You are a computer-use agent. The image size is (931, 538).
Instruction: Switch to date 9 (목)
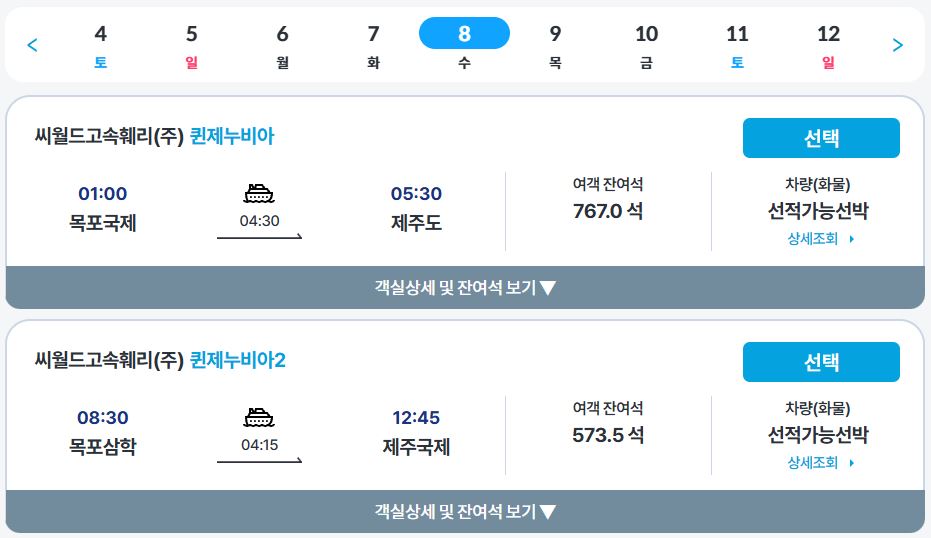(555, 45)
